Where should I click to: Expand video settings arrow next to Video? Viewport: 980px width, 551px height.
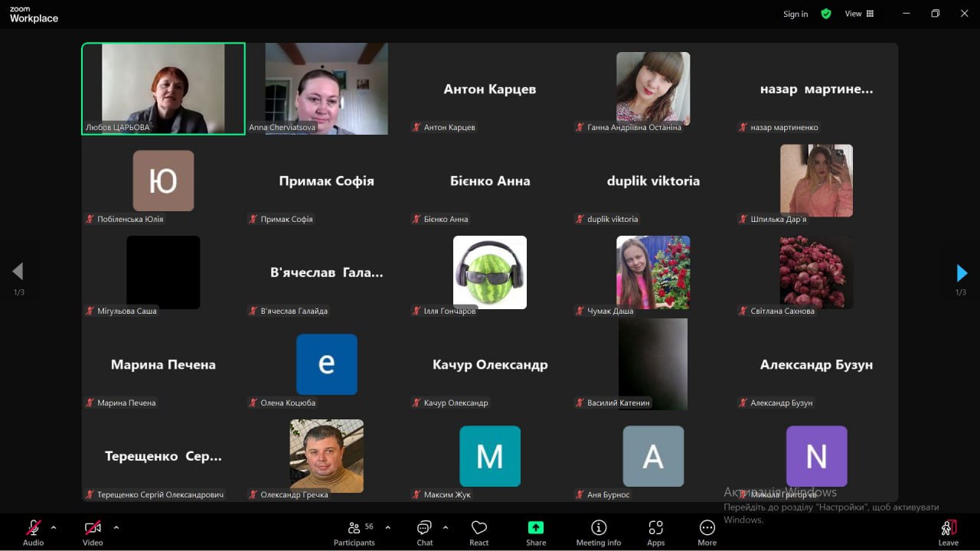tap(116, 527)
